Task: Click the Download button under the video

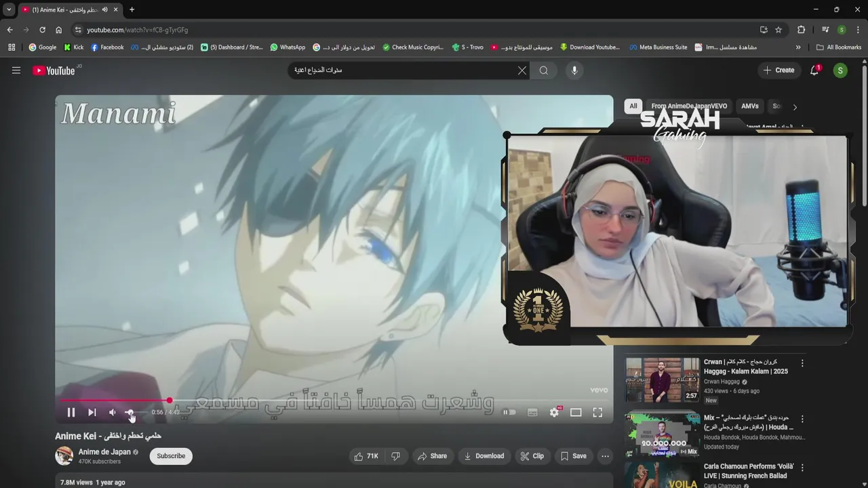Action: pyautogui.click(x=484, y=456)
